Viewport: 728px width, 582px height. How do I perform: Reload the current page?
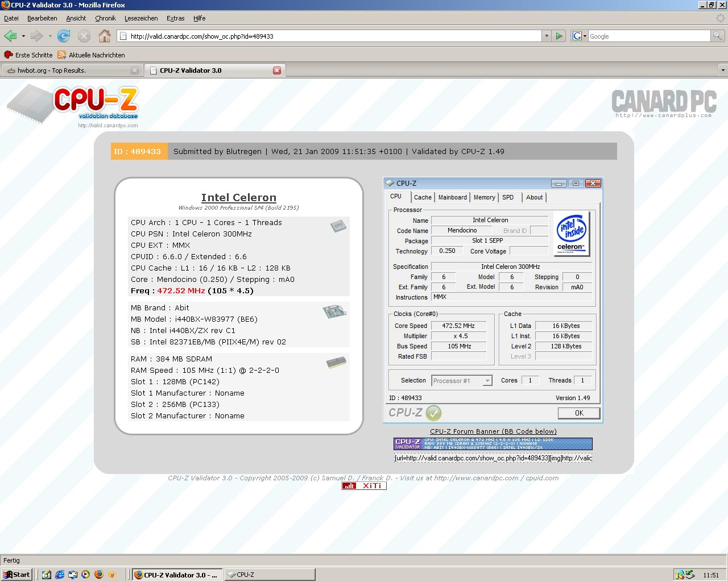coord(64,36)
